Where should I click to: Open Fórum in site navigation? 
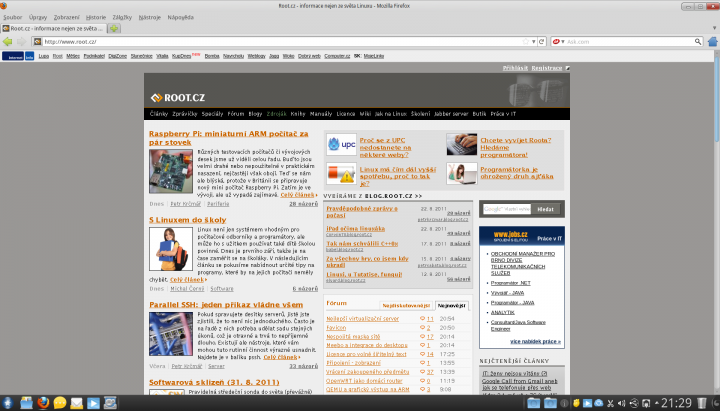pyautogui.click(x=236, y=114)
